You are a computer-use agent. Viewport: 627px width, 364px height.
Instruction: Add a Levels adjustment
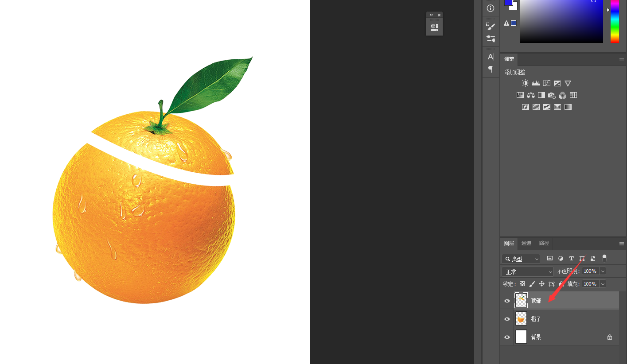pos(536,83)
